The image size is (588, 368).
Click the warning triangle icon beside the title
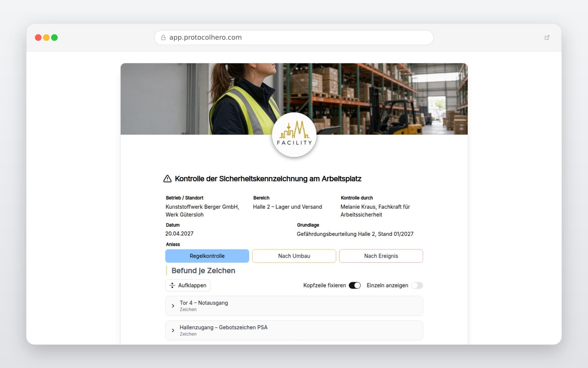point(167,179)
